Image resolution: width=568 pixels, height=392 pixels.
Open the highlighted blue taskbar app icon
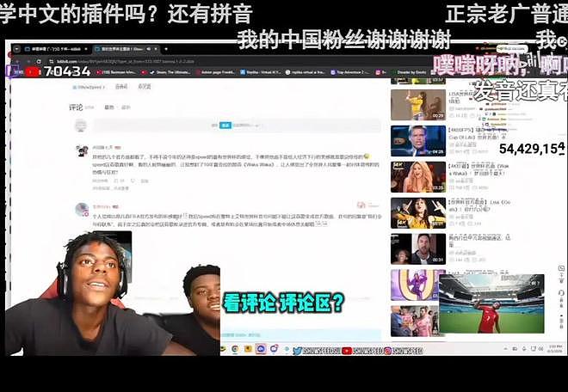pos(261,349)
